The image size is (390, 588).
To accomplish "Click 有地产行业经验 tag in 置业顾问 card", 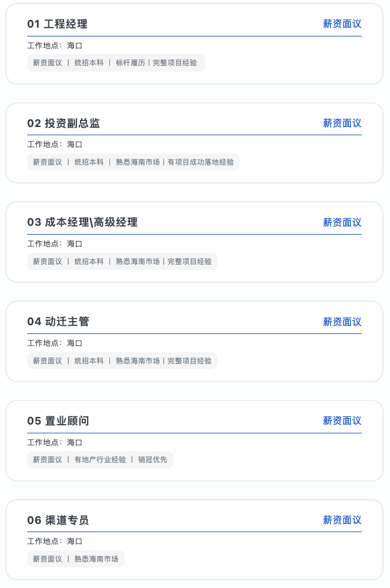I will tap(100, 460).
